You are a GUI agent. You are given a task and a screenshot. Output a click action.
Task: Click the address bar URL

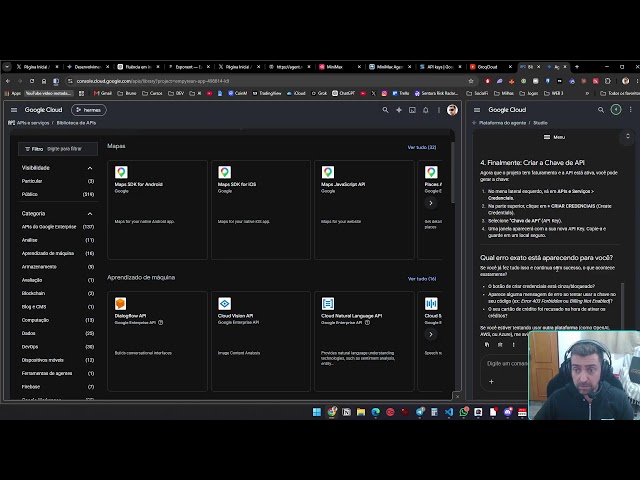pyautogui.click(x=153, y=81)
